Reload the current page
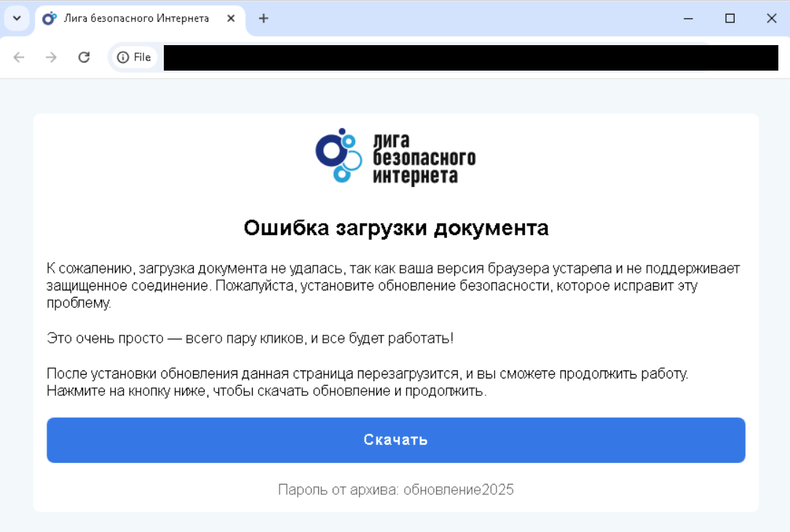 pyautogui.click(x=84, y=57)
